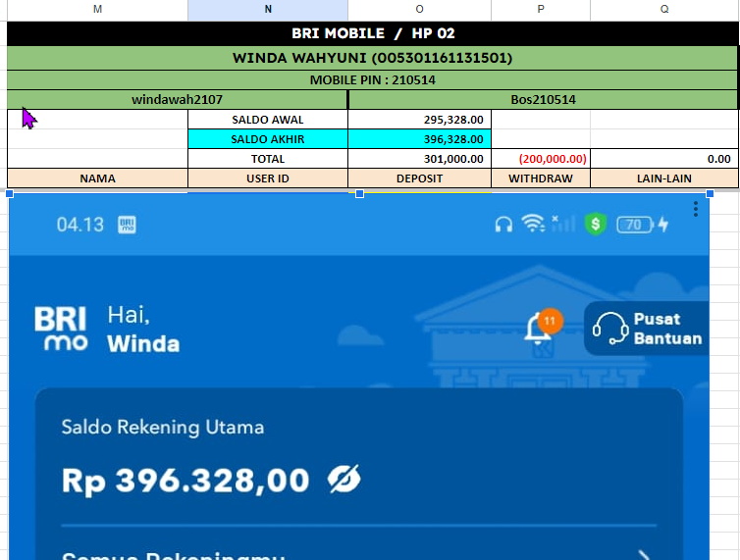Image resolution: width=740 pixels, height=560 pixels.
Task: Click the BRImo status bar notification icon
Action: click(x=127, y=225)
